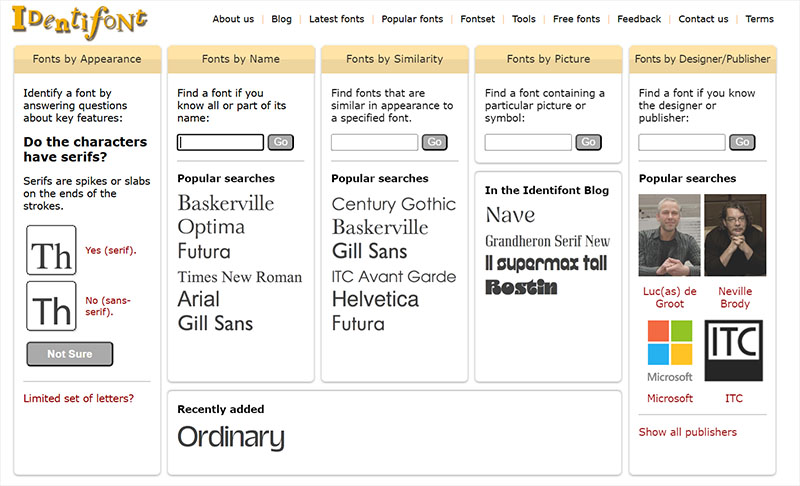Click the Neville Brody photo
800x486 pixels.
point(735,235)
